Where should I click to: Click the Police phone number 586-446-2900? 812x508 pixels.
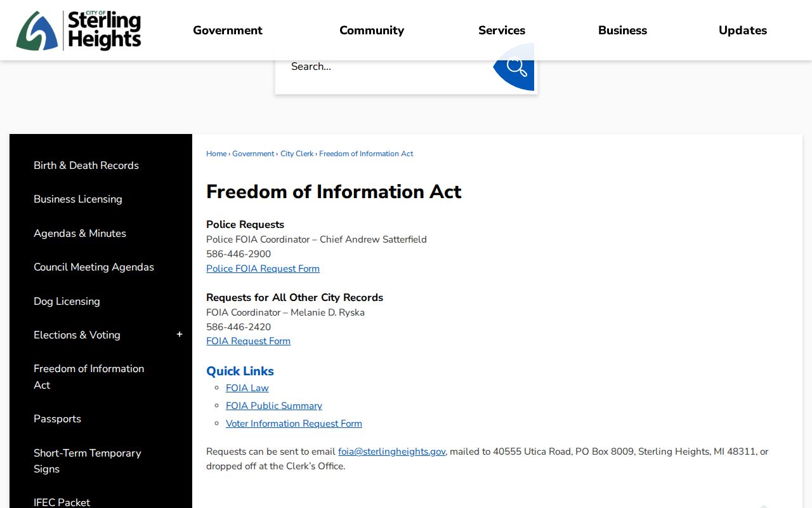239,254
